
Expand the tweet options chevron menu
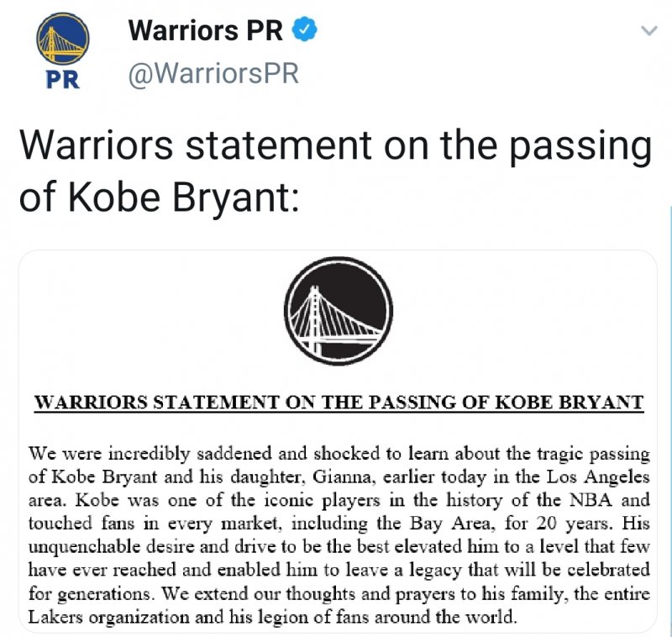[648, 32]
